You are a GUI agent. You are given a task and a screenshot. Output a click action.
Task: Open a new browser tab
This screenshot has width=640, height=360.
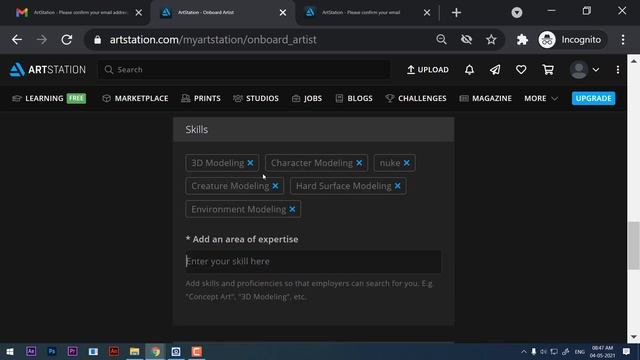tap(456, 13)
